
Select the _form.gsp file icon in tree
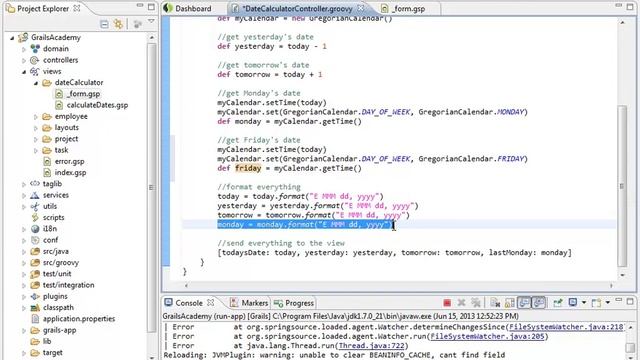click(x=59, y=94)
